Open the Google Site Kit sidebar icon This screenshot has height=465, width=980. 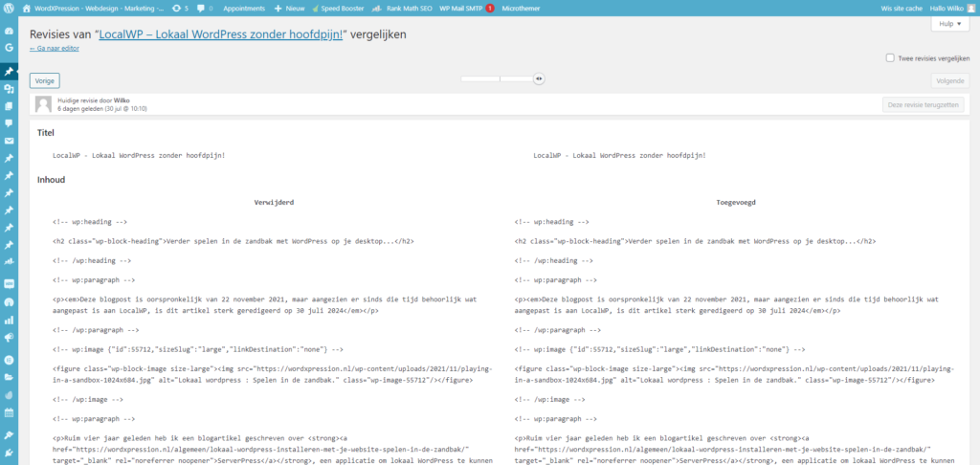tap(9, 48)
